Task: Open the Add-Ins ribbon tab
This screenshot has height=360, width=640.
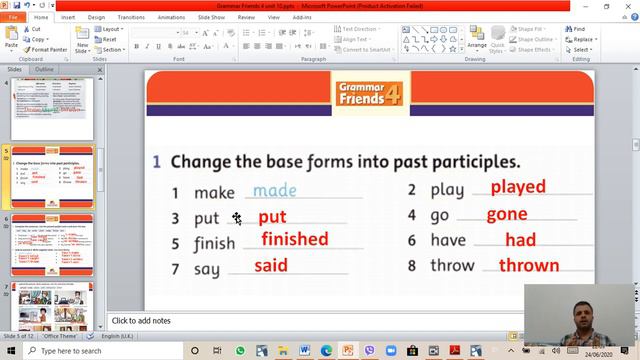Action: [x=302, y=18]
